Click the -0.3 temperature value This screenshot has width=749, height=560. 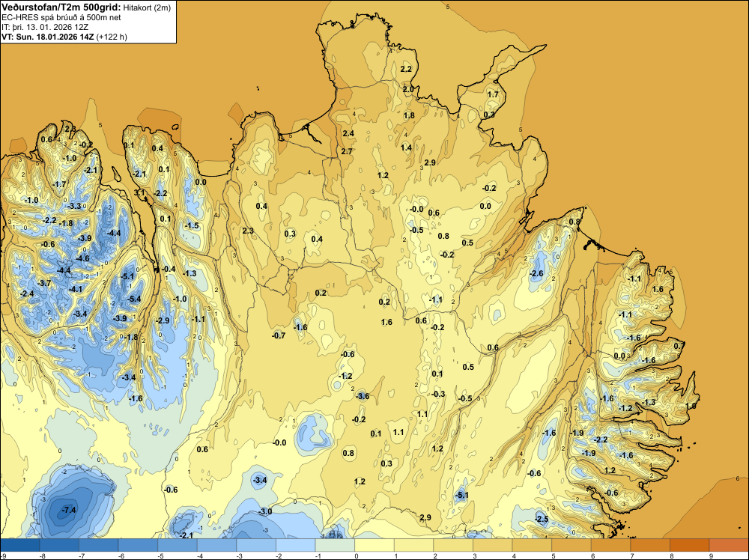tap(438, 394)
